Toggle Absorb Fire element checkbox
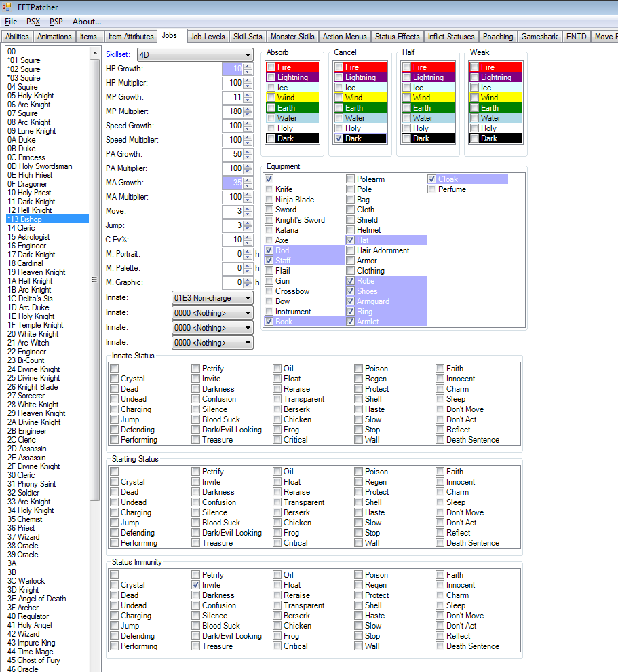The width and height of the screenshot is (618, 672). pos(271,67)
